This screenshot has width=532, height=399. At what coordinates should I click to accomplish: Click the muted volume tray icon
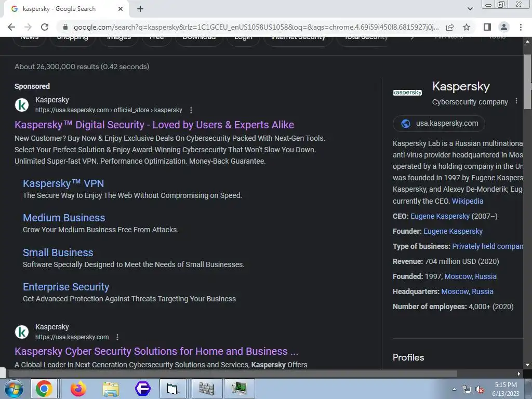(x=480, y=390)
